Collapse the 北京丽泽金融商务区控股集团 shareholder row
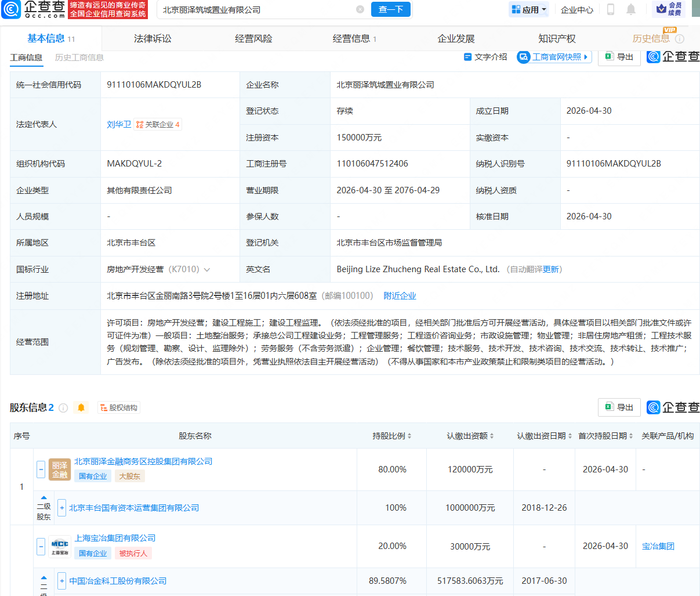Viewport: 700px width, 596px height. coord(41,469)
